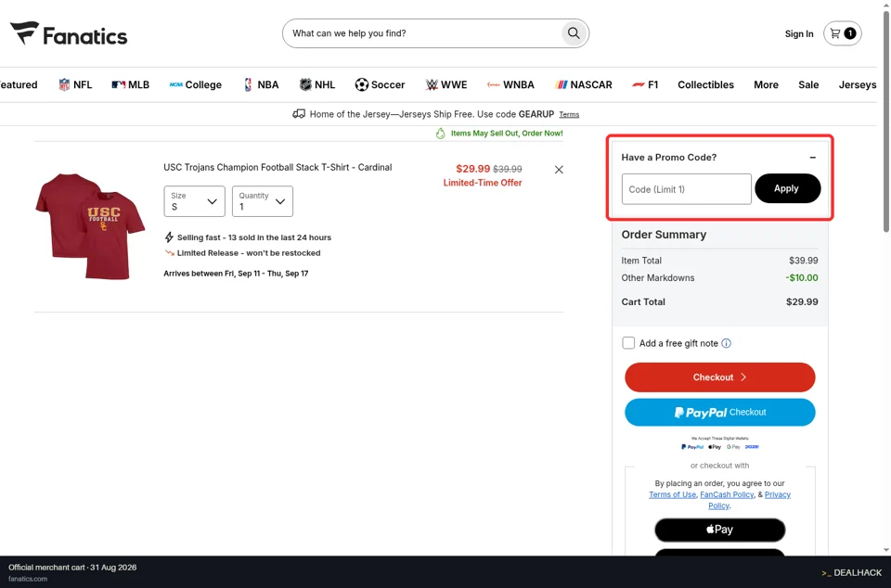
Task: Click Sign In
Action: click(x=799, y=34)
